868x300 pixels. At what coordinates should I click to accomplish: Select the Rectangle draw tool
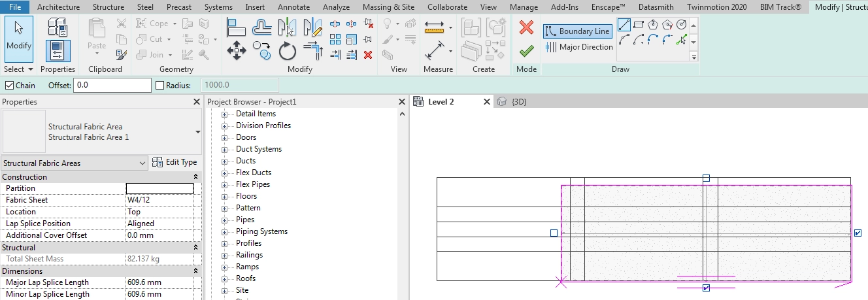pos(639,24)
